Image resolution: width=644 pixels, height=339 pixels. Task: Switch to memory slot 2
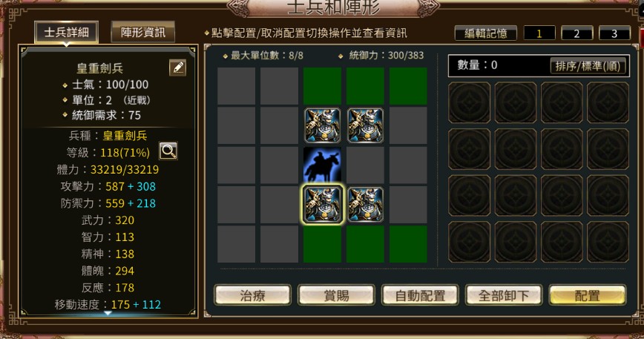[576, 33]
